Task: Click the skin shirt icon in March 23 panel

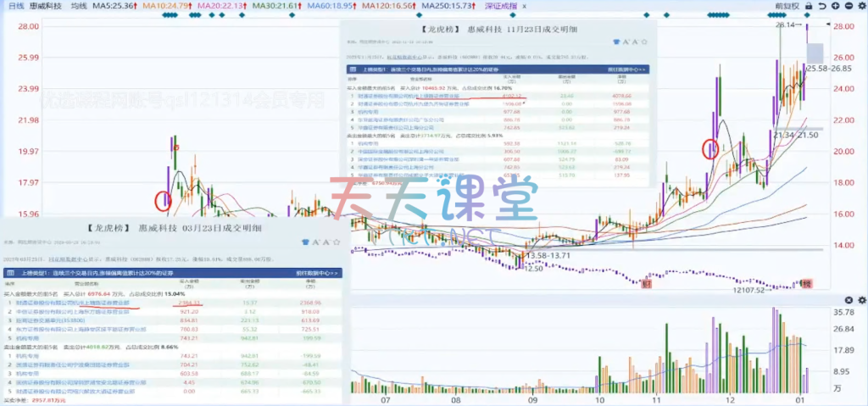Action: pos(305,242)
